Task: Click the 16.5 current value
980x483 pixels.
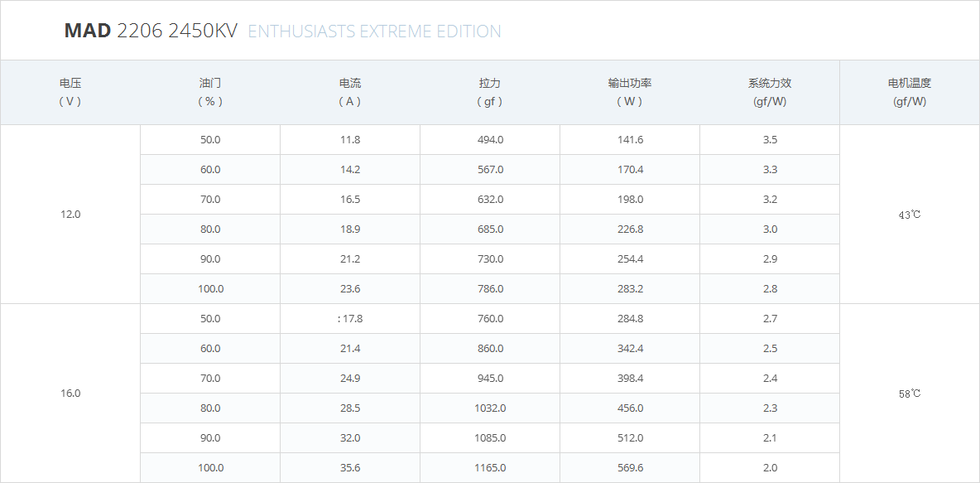Action: pyautogui.click(x=350, y=199)
